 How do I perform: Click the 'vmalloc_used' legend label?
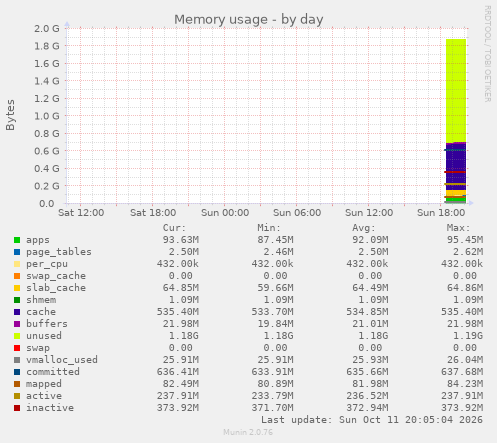[62, 360]
